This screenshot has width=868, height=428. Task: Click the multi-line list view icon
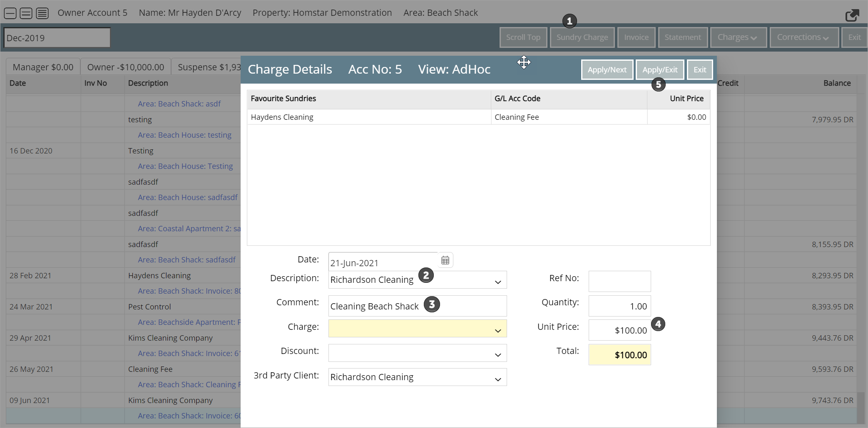(42, 13)
